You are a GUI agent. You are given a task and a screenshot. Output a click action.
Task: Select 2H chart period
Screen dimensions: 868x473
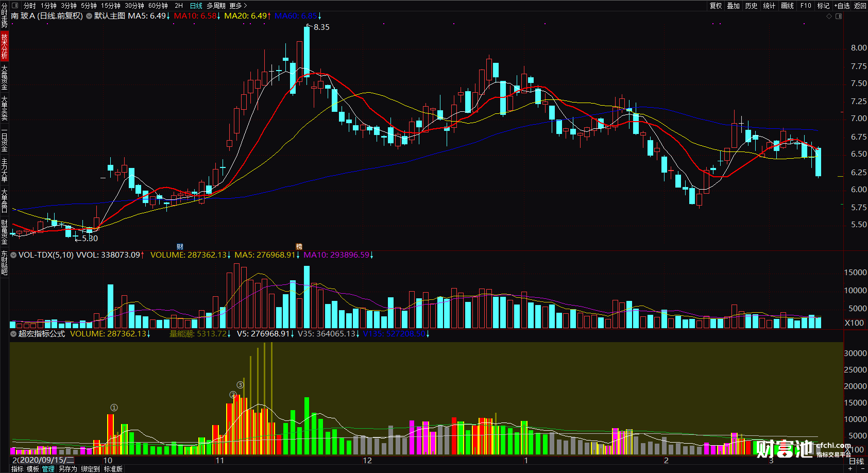tap(179, 6)
